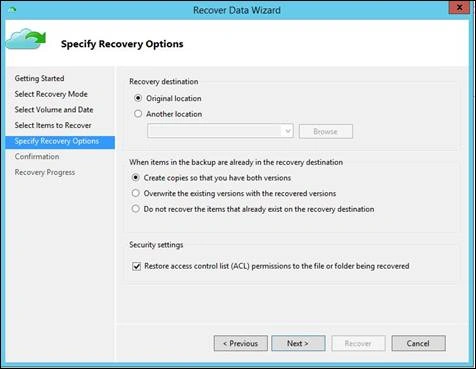The width and height of the screenshot is (476, 369).
Task: Open the Getting Started step
Action: [x=39, y=78]
